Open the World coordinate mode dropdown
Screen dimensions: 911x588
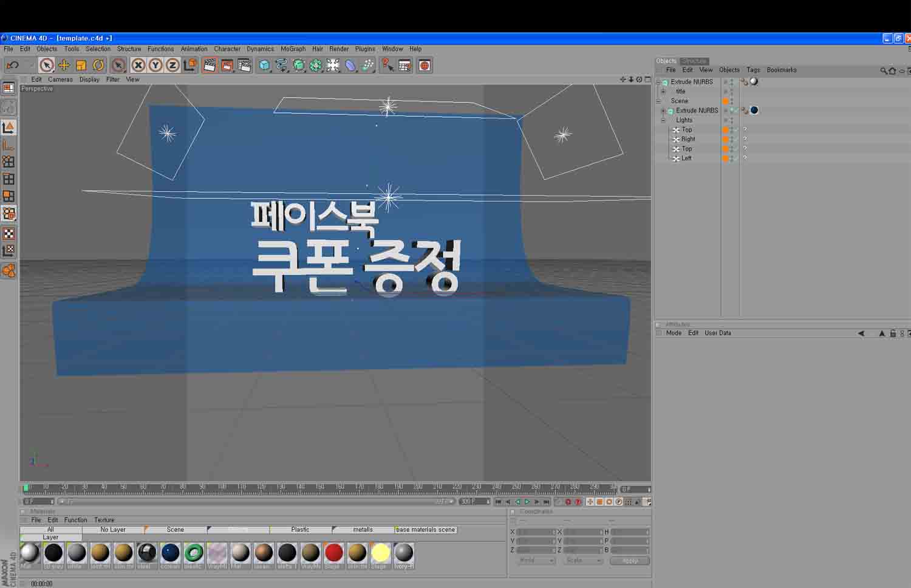tap(535, 561)
